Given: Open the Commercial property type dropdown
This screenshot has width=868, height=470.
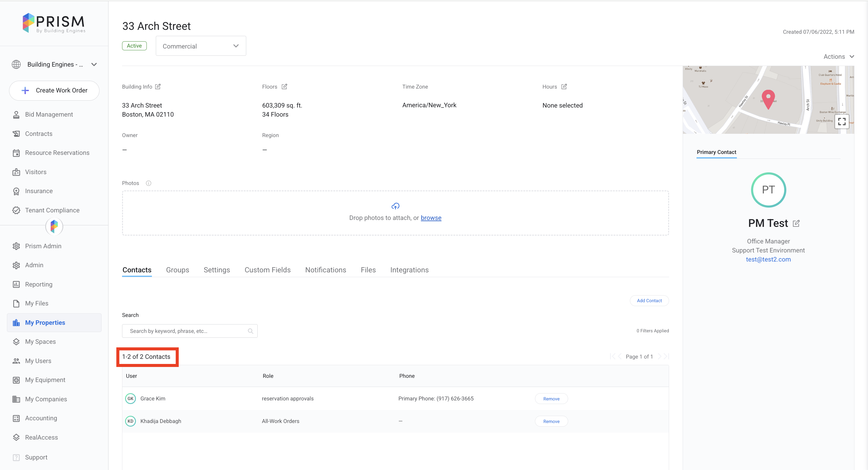Looking at the screenshot, I should click(x=201, y=46).
